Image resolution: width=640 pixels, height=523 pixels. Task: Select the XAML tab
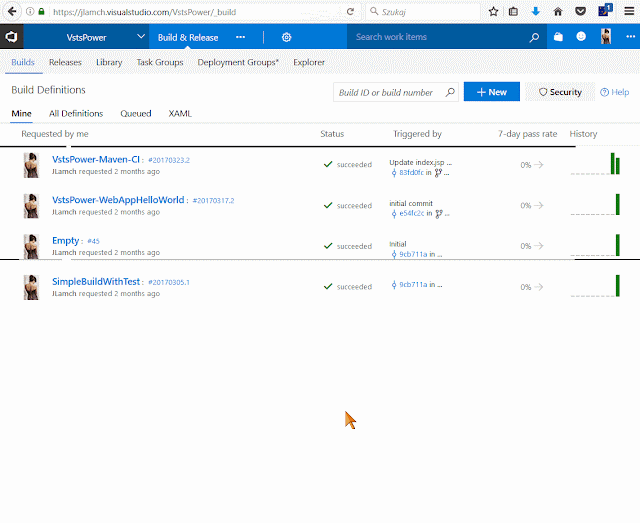point(180,113)
